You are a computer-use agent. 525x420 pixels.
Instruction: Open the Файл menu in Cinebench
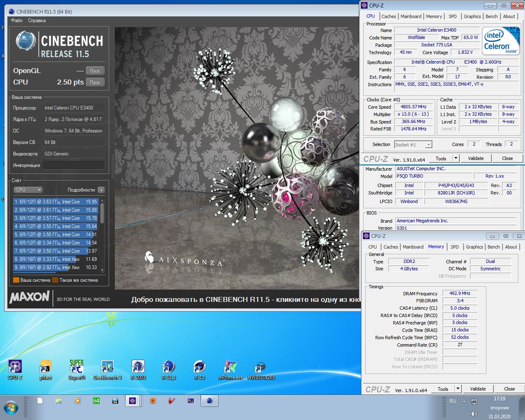[x=17, y=21]
